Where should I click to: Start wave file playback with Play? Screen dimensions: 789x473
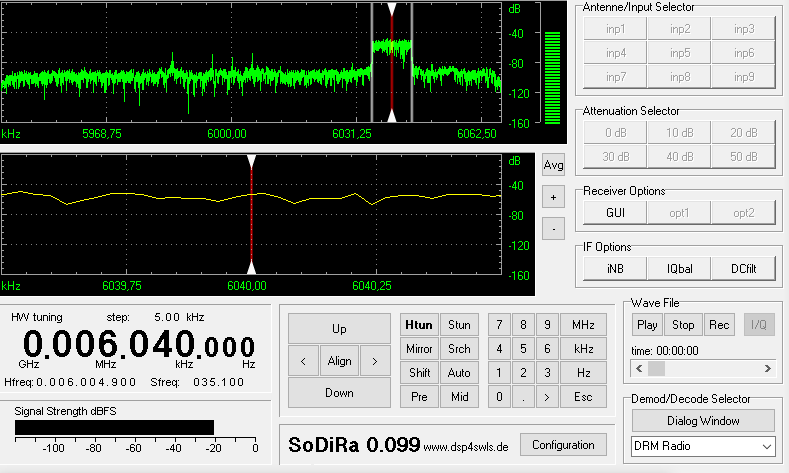click(647, 325)
